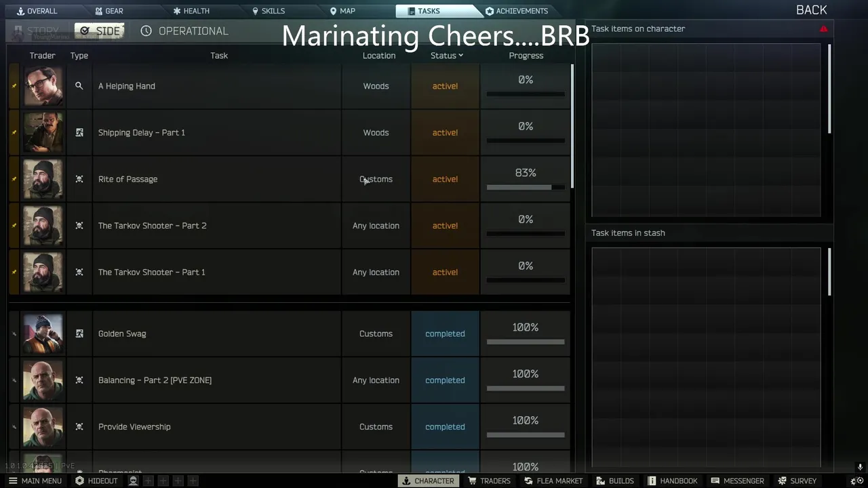Open the Achievements tab
This screenshot has width=868, height=488.
516,11
